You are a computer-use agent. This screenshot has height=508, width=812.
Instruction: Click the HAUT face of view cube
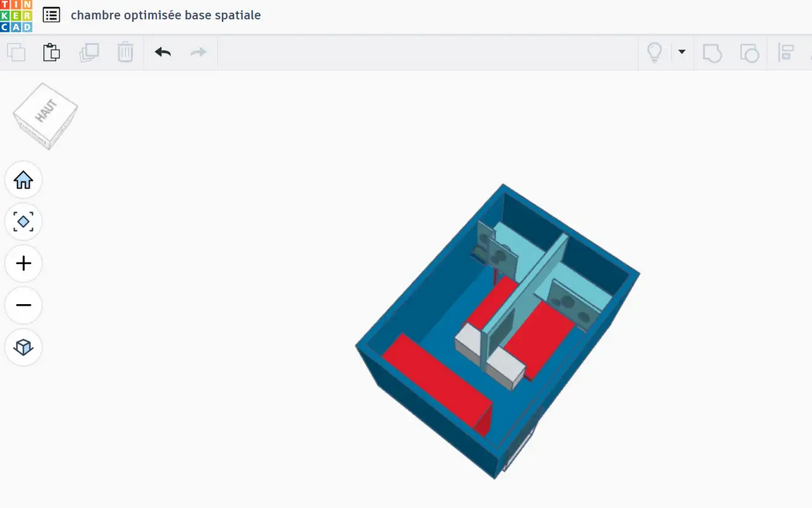coord(46,111)
